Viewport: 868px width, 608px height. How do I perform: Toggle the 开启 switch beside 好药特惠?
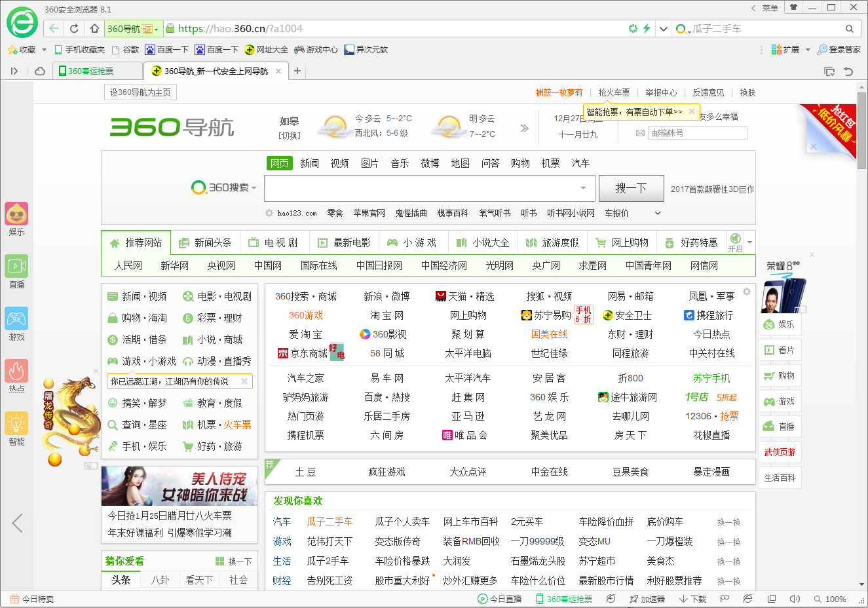[735, 242]
